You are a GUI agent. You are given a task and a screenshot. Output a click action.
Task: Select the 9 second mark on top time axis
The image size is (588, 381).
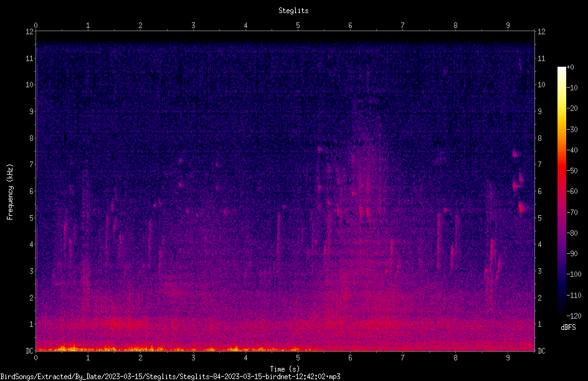[508, 25]
